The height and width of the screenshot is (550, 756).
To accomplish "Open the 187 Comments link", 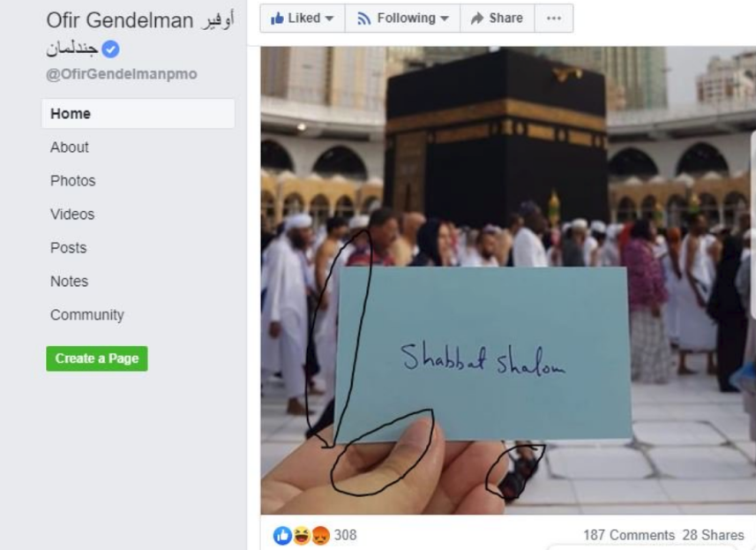I will click(x=629, y=535).
